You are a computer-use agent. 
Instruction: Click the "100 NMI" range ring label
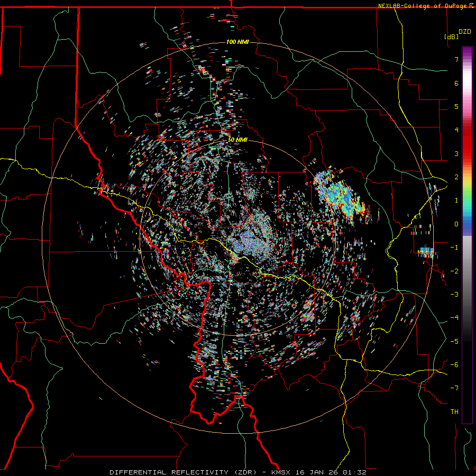[x=237, y=42]
